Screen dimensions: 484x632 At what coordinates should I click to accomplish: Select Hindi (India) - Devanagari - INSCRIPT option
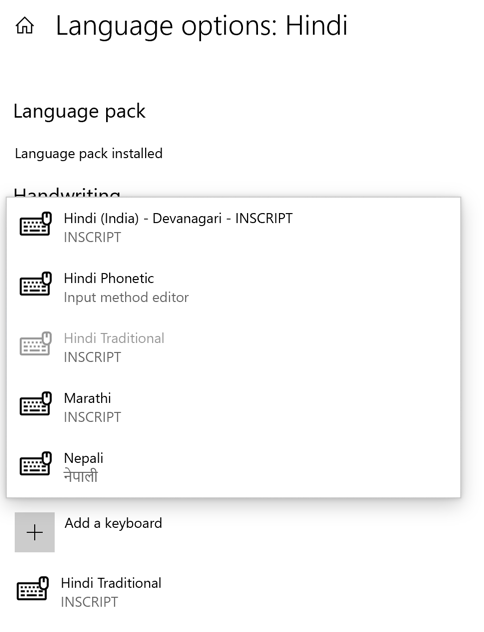[x=233, y=227]
